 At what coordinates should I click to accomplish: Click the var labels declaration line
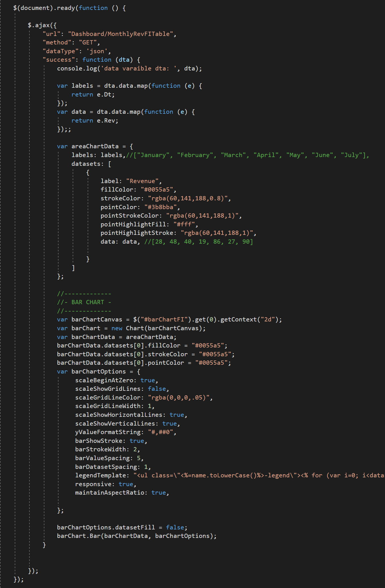(129, 86)
